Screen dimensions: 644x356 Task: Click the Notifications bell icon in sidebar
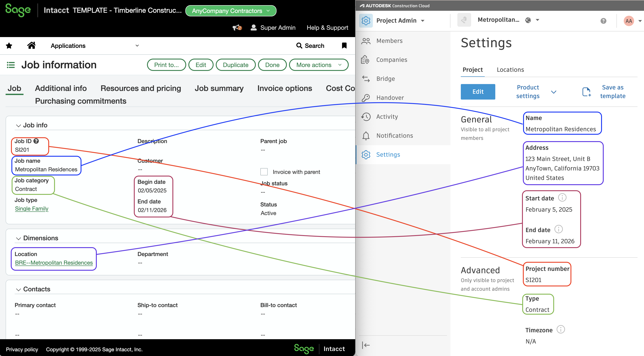366,136
